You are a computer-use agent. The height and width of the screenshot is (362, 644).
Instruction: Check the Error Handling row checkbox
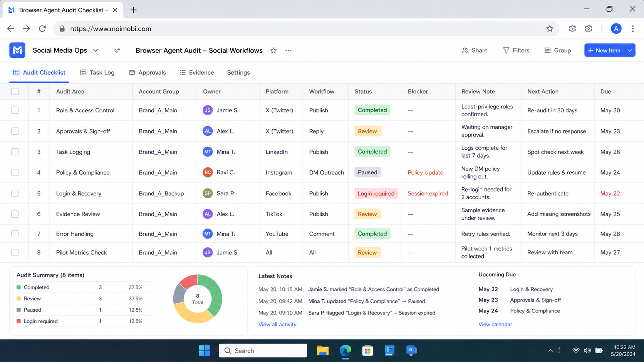(15, 234)
